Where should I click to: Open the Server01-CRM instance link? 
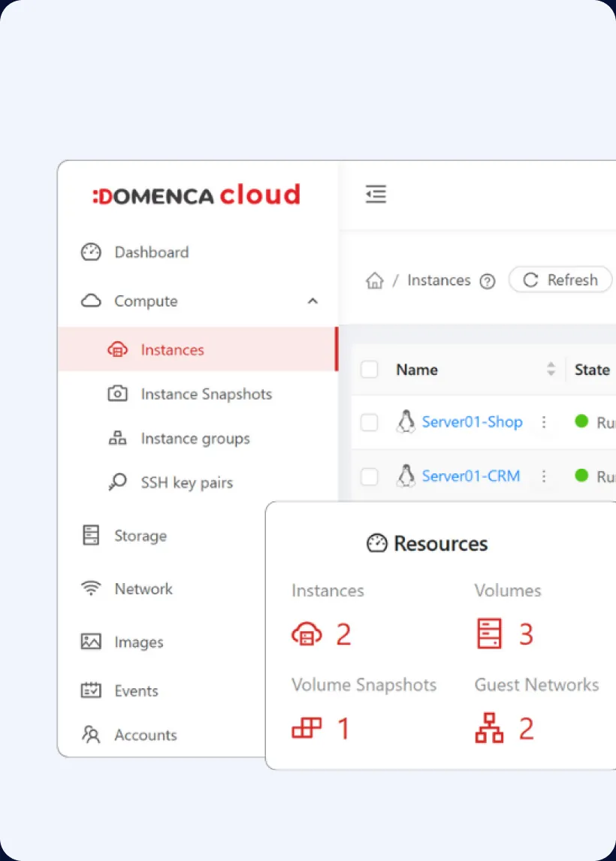pyautogui.click(x=470, y=476)
